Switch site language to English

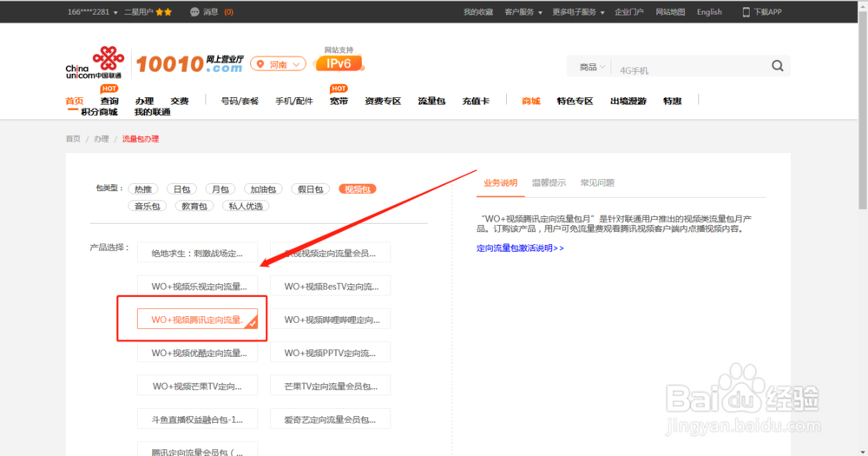point(709,11)
